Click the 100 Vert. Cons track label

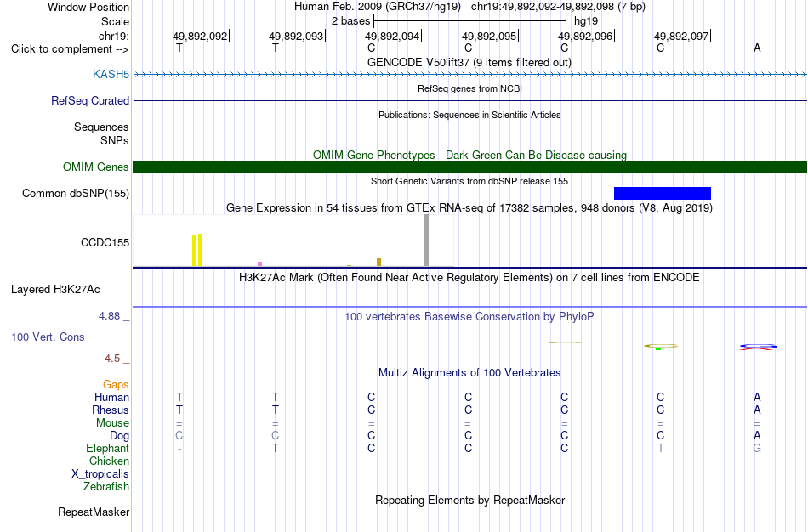pyautogui.click(x=48, y=337)
